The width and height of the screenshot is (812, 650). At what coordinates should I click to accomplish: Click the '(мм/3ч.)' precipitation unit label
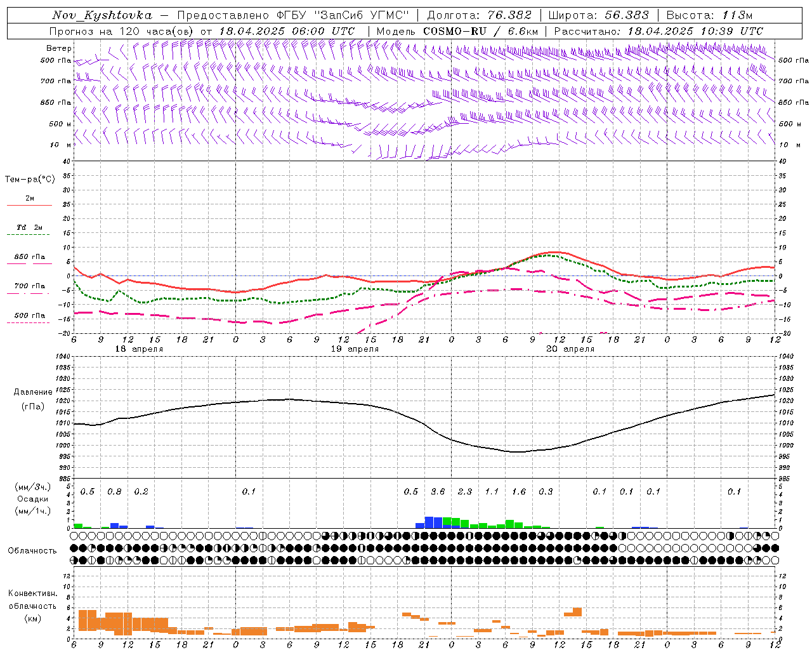[33, 487]
